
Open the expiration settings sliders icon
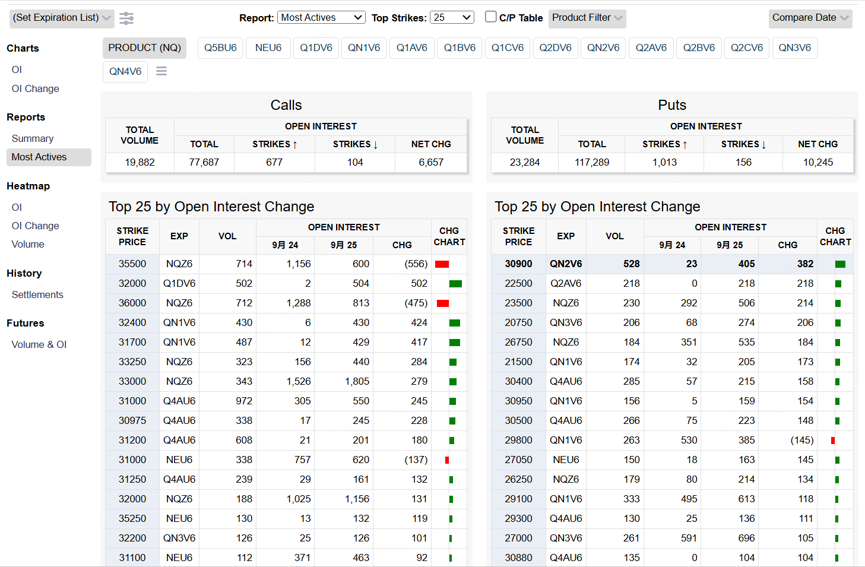point(126,18)
